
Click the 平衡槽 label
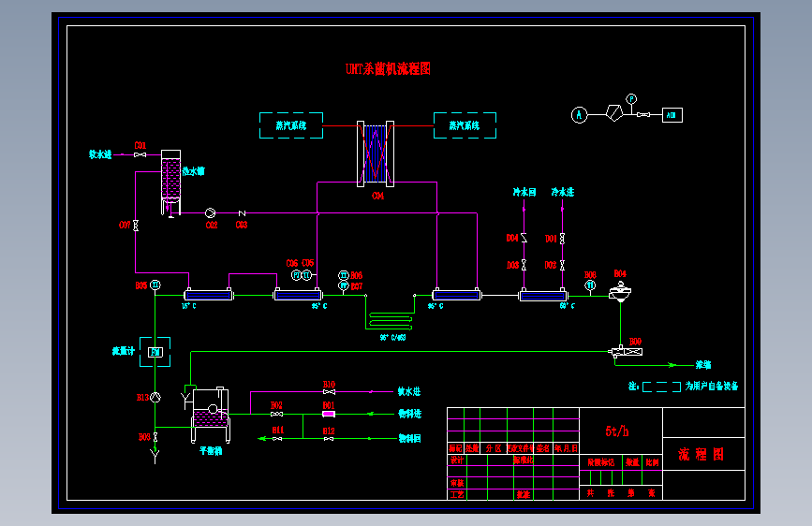click(x=211, y=451)
